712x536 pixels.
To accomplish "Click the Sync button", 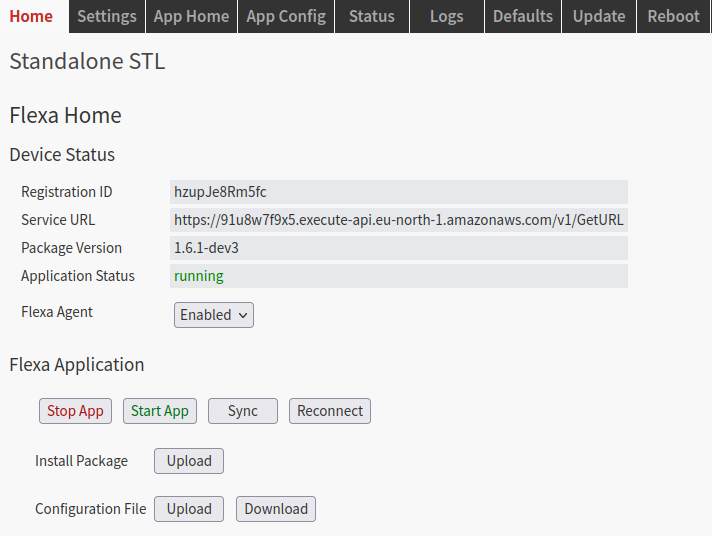I will tap(243, 411).
